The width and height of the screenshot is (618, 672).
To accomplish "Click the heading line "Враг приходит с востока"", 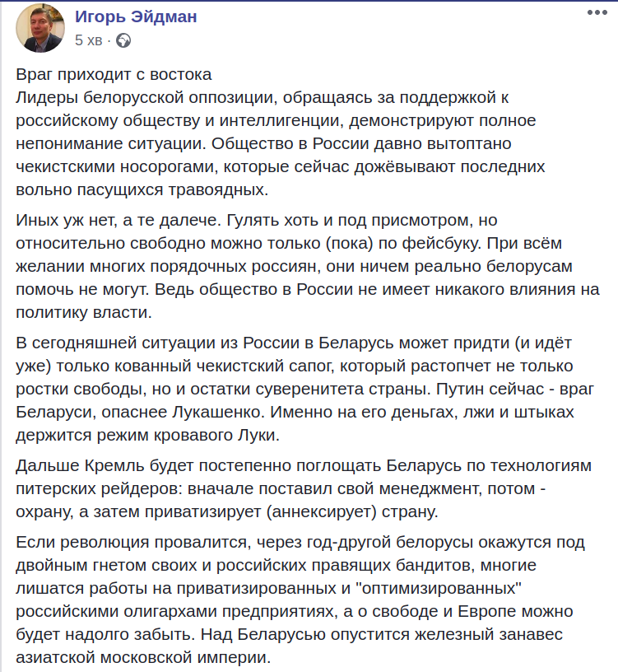I will pos(114,74).
